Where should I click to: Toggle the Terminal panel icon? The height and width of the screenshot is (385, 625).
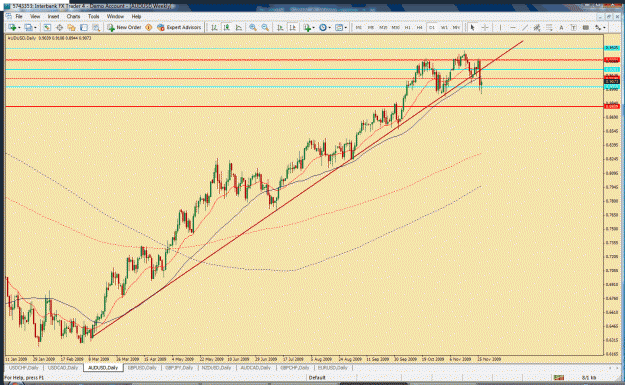point(84,28)
